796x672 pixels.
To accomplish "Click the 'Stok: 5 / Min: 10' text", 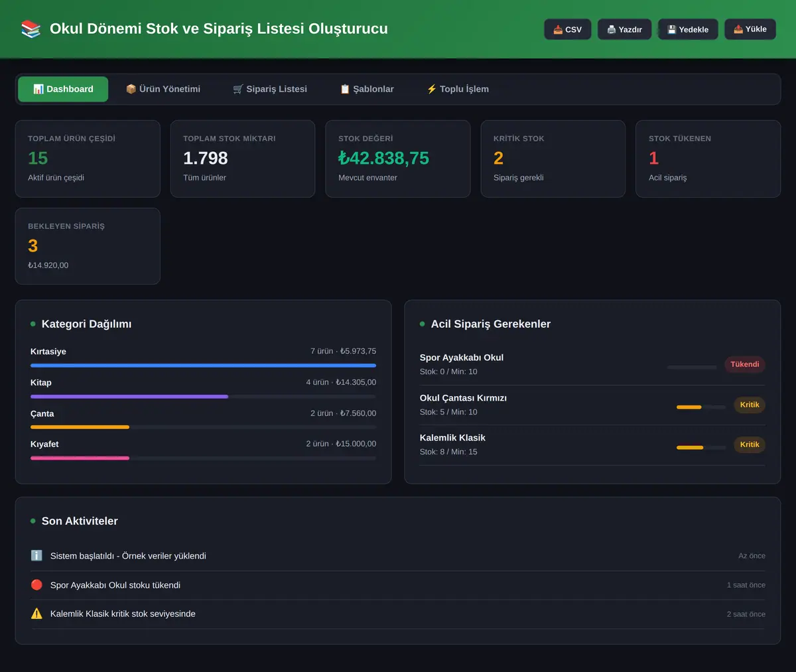I will 448,412.
